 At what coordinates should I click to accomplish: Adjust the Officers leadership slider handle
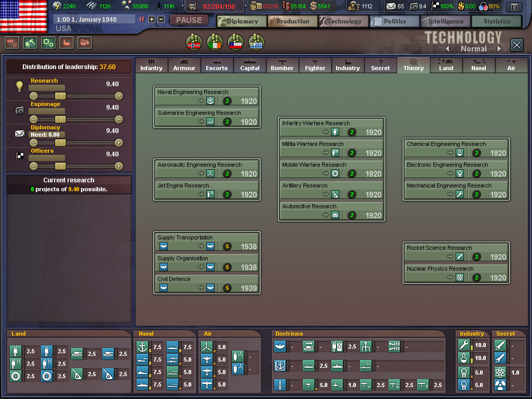pos(60,166)
